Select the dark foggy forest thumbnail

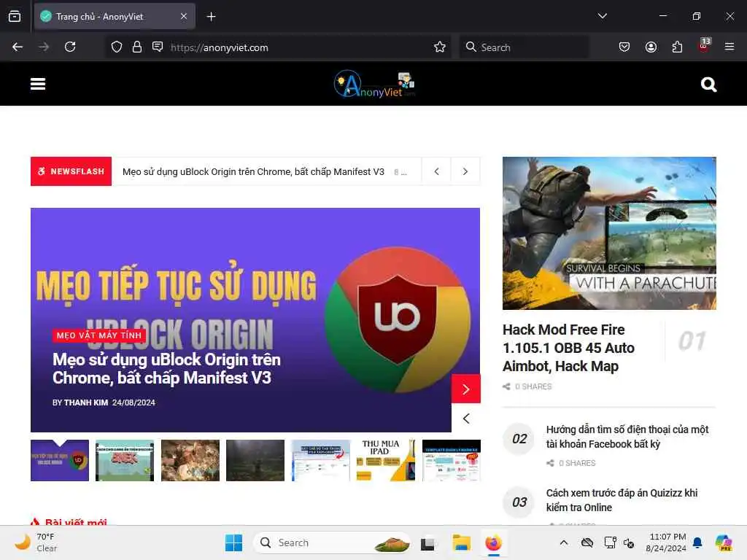click(255, 461)
